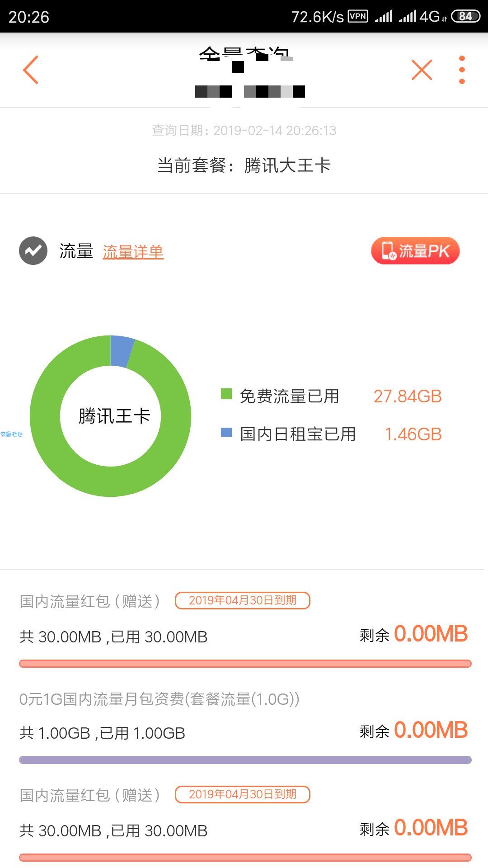Select the green 免费流量已用 legend swatch

226,394
